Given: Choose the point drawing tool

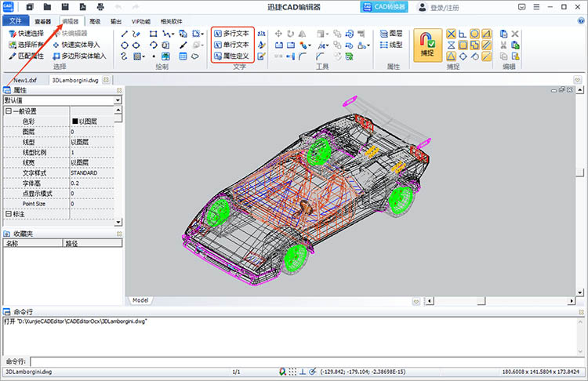Looking at the screenshot, I should point(154,56).
